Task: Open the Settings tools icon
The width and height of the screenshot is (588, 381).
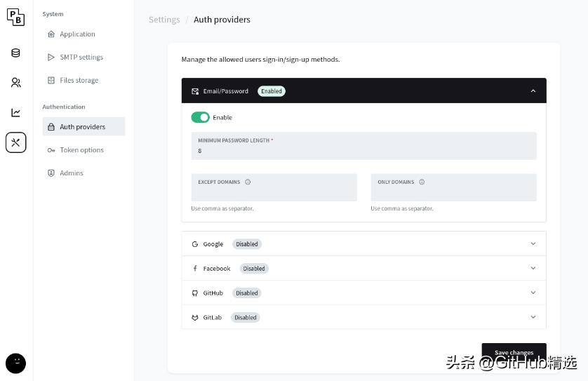Action: (15, 142)
